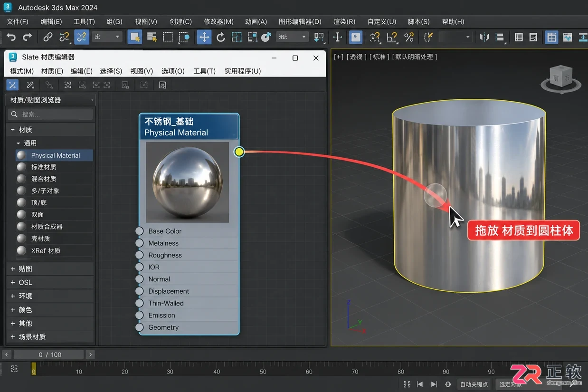Viewport: 588px width, 392px height.
Task: Expand the 环境 category
Action: pyautogui.click(x=13, y=296)
